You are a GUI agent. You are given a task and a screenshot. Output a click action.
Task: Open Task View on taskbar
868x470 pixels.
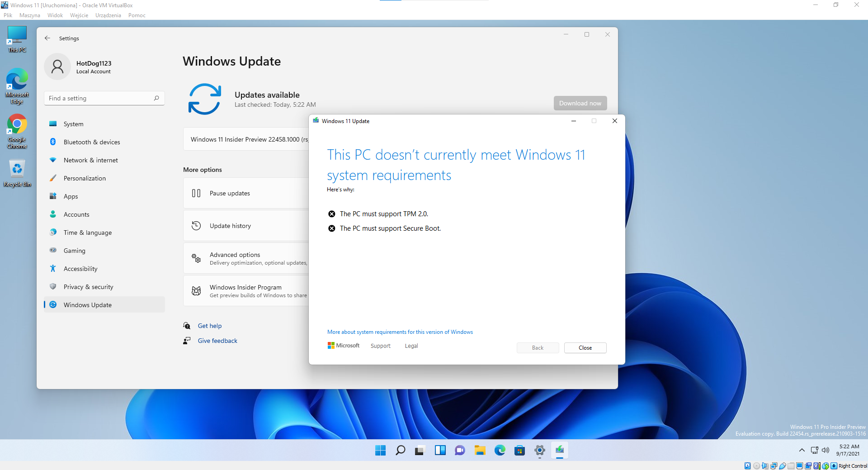pos(420,451)
